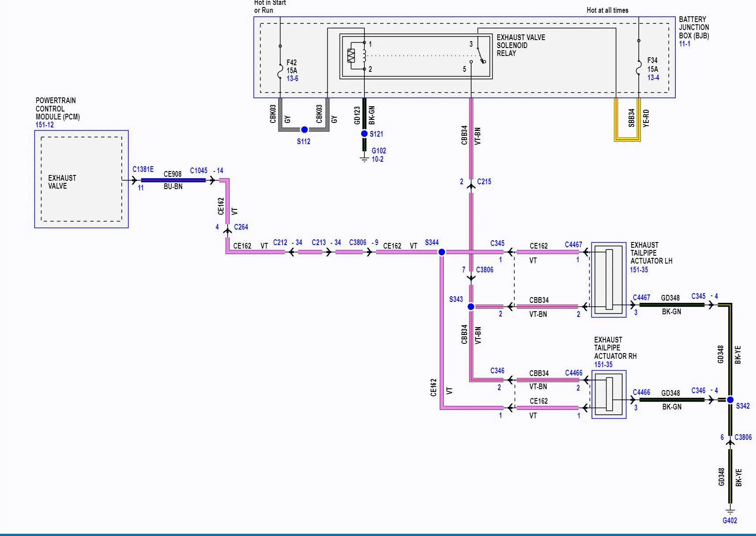Click the F42 15A fuse symbol

click(x=280, y=71)
